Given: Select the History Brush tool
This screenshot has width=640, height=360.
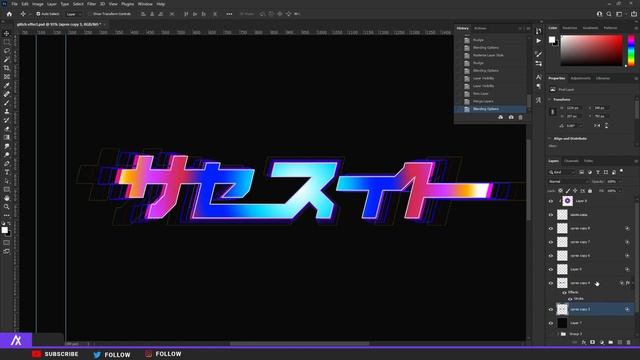Looking at the screenshot, I should (7, 120).
